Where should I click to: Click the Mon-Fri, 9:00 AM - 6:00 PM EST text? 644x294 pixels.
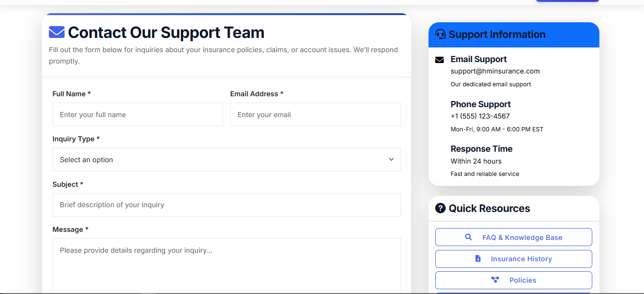click(497, 129)
